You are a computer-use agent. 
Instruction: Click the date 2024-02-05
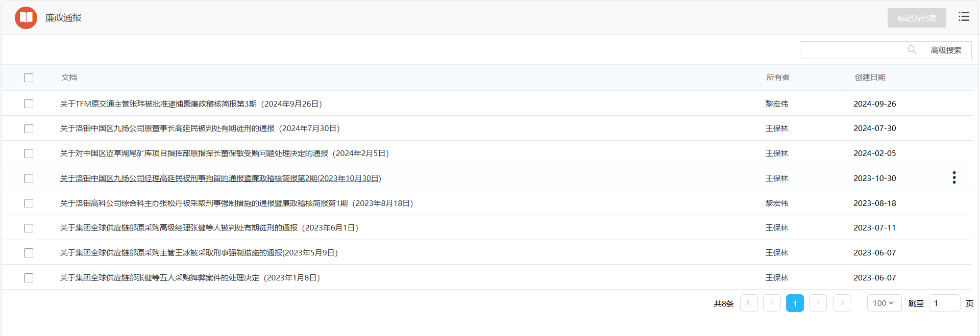874,153
